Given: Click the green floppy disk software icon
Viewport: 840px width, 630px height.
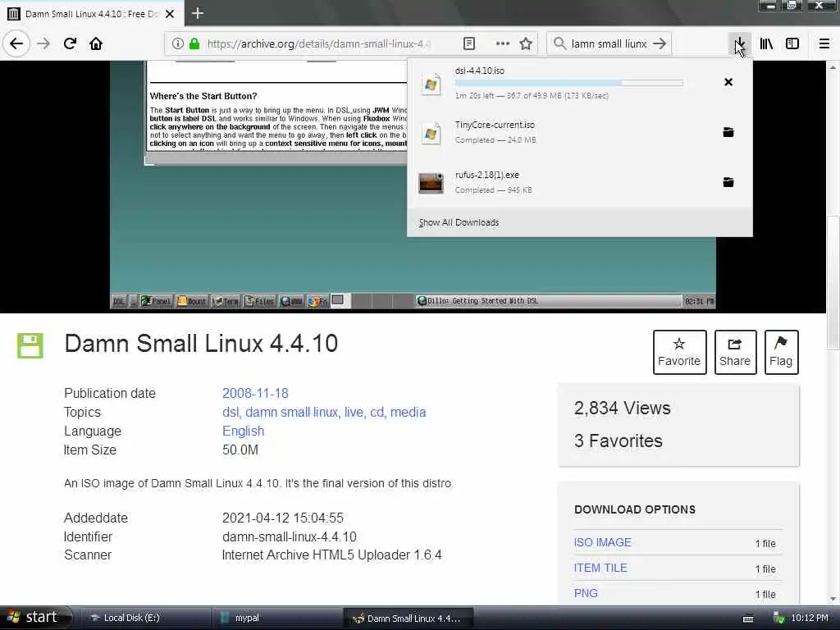Looking at the screenshot, I should tap(30, 345).
